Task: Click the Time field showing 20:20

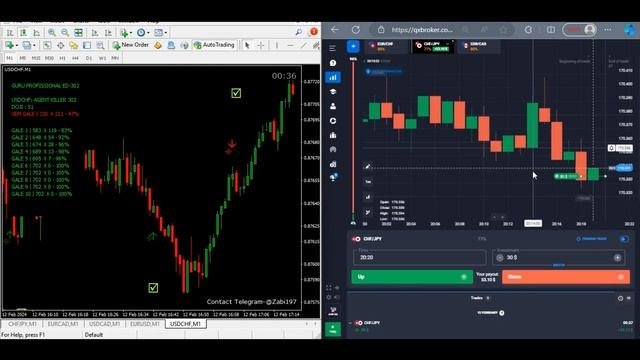Action: 420,257
